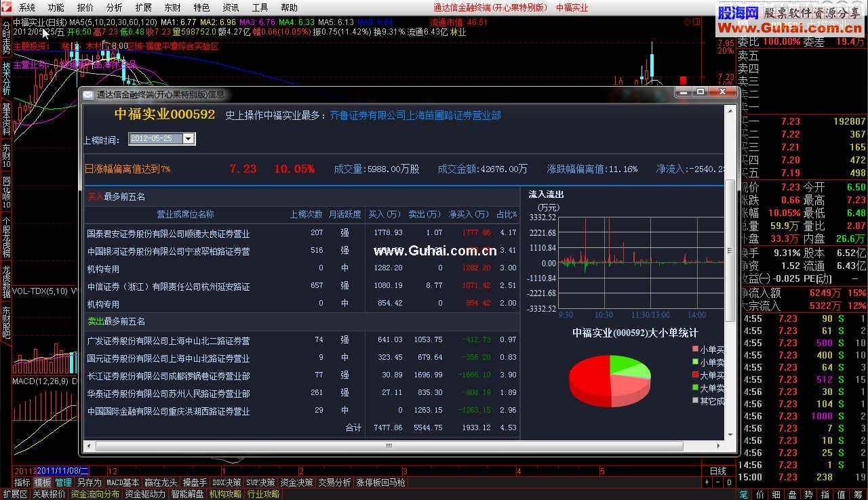Open the 资讯 menu
The height and width of the screenshot is (500, 868).
point(231,7)
